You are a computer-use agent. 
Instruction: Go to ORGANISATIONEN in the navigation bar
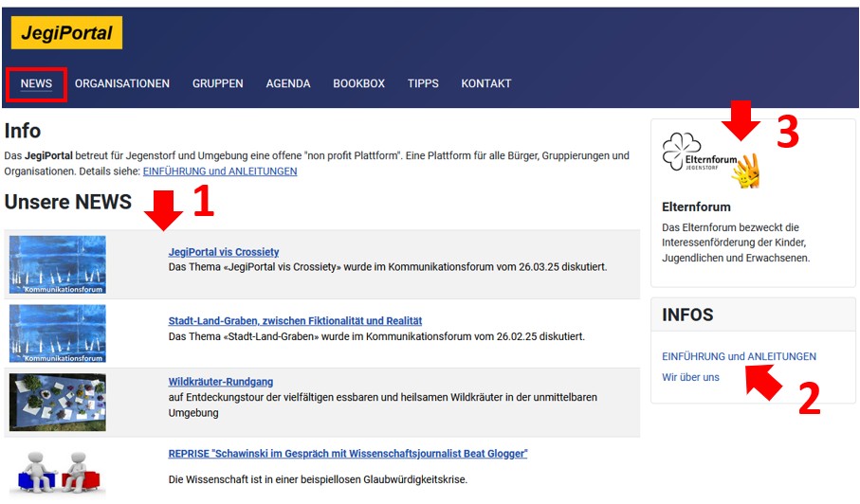point(122,83)
